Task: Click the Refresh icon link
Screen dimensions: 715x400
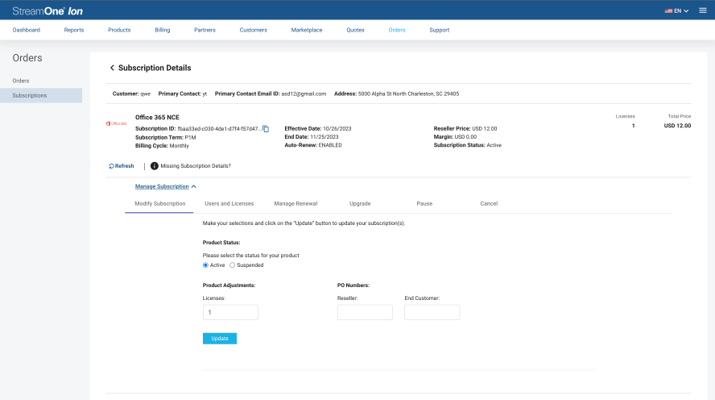Action: click(x=121, y=166)
